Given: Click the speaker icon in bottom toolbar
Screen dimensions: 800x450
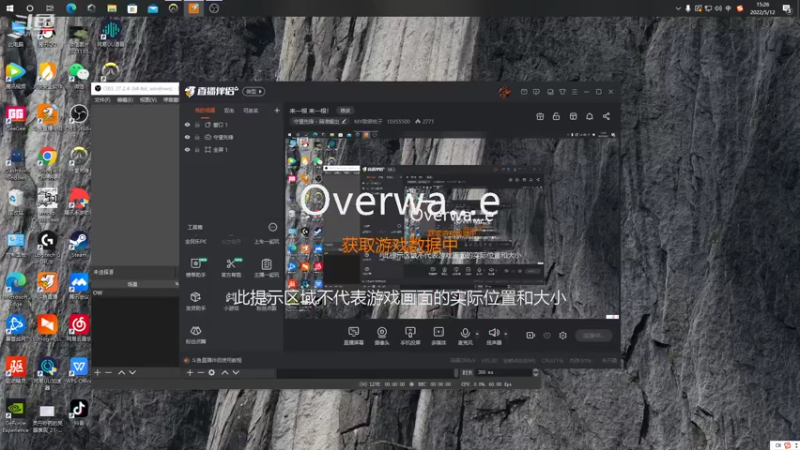Looking at the screenshot, I should pos(493,333).
